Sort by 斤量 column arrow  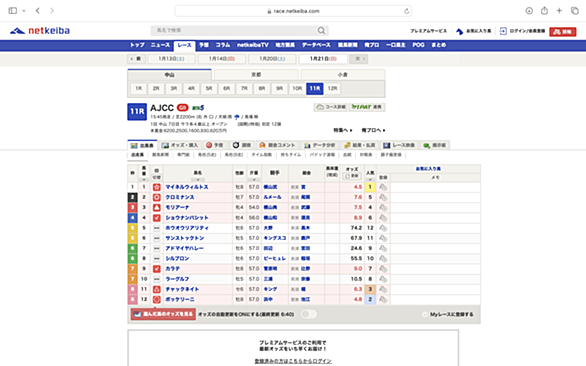(x=254, y=180)
